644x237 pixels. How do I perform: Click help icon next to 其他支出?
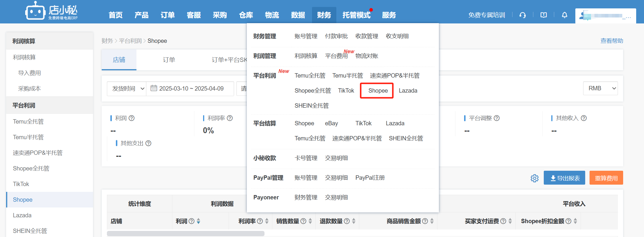(148, 143)
